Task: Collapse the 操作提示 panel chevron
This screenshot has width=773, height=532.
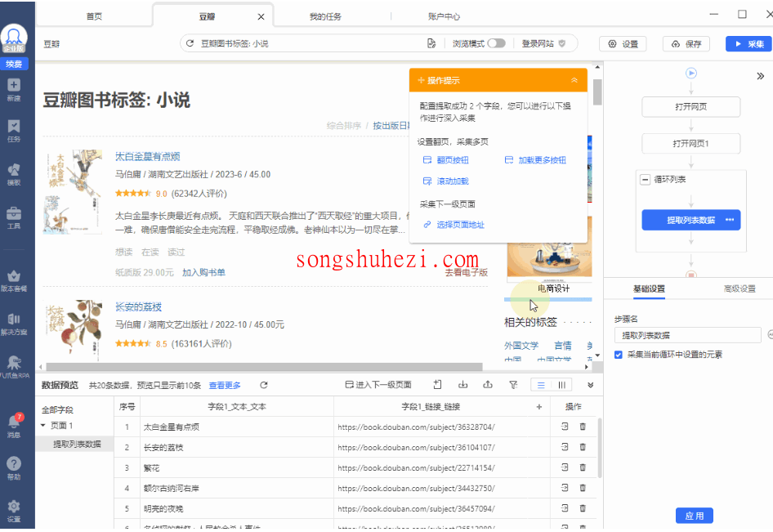Action: click(x=574, y=80)
